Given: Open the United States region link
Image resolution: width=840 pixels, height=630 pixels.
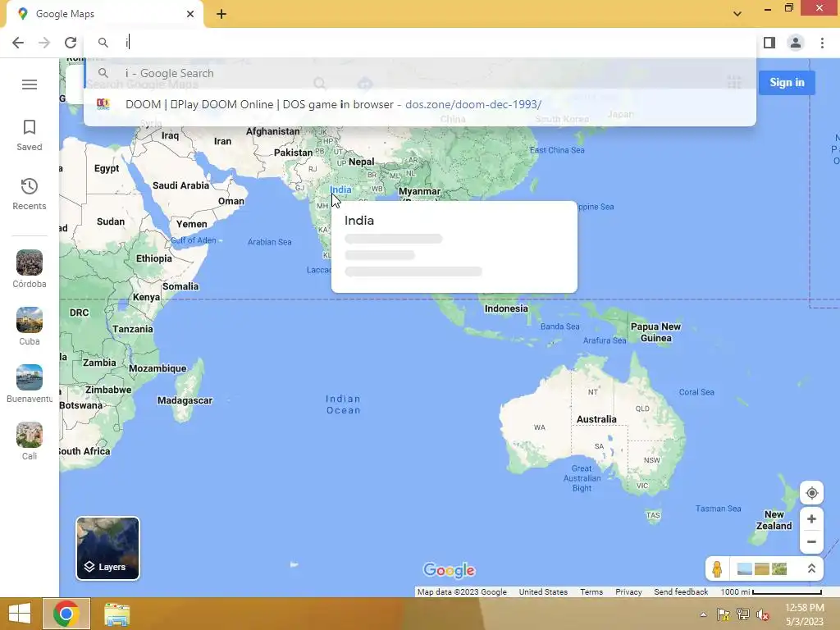Looking at the screenshot, I should click(x=543, y=592).
